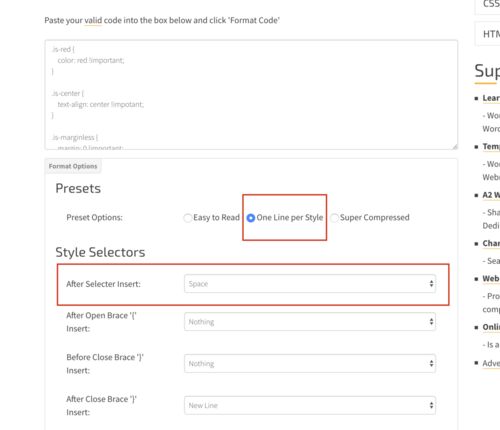Open the 'Onli' sidebar link

tap(491, 327)
